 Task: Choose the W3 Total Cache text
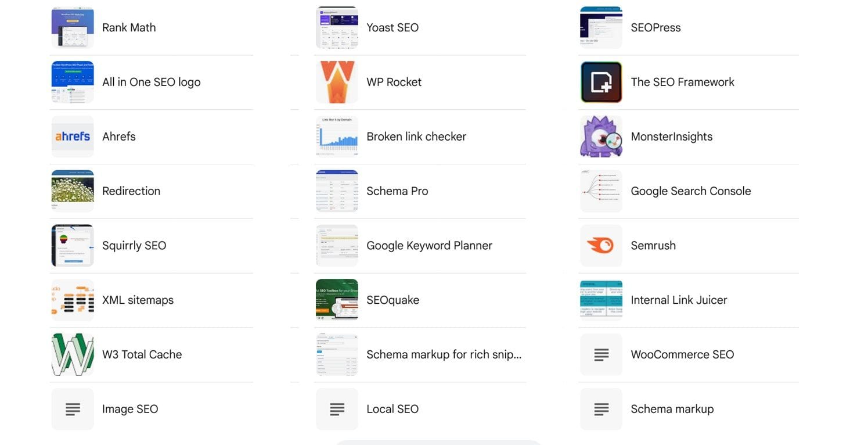(x=142, y=354)
